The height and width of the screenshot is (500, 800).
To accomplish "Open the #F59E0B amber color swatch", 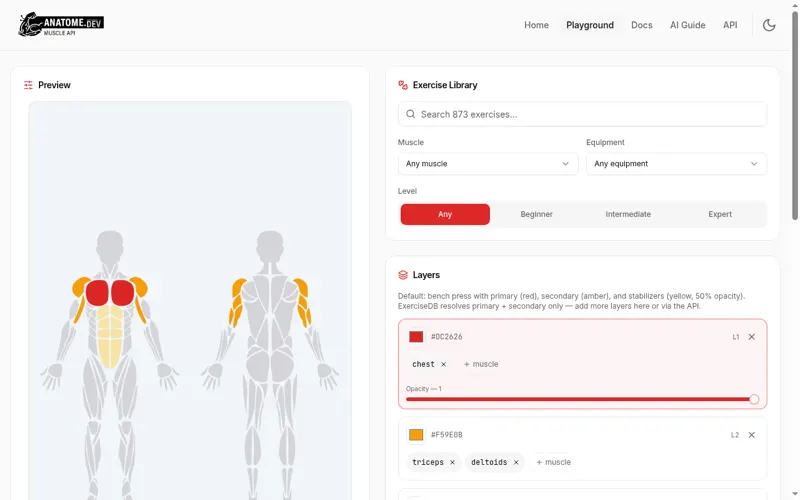I will (x=416, y=435).
